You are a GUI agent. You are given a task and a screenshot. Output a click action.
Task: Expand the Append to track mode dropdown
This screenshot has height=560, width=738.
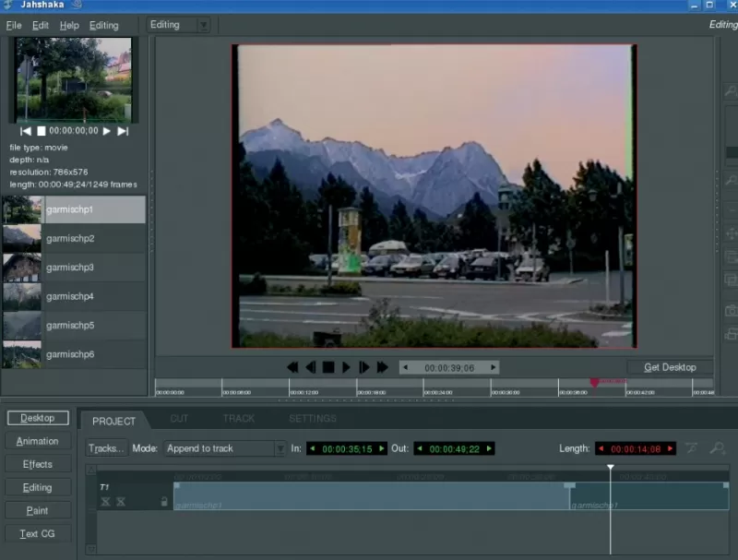coord(279,449)
